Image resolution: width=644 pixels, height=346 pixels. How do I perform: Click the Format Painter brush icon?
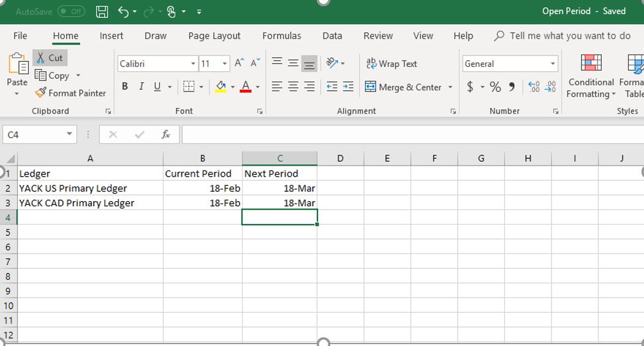[x=40, y=93]
